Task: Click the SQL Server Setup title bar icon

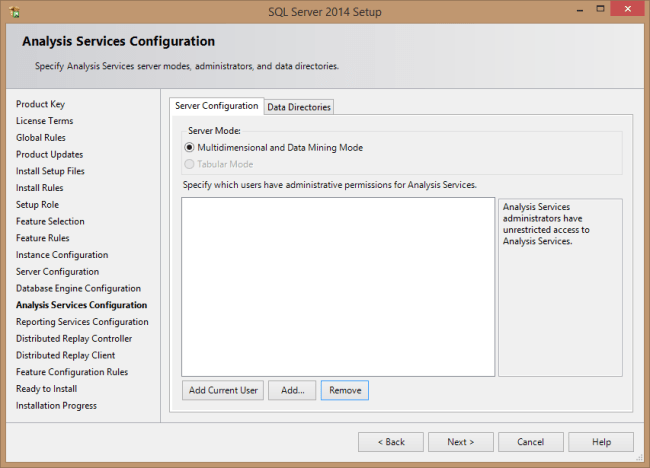Action: (13, 10)
